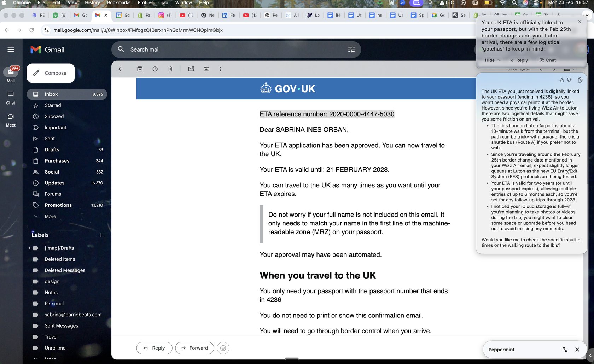594x364 pixels.
Task: Hide the Peppermint notification popup
Action: point(491,60)
